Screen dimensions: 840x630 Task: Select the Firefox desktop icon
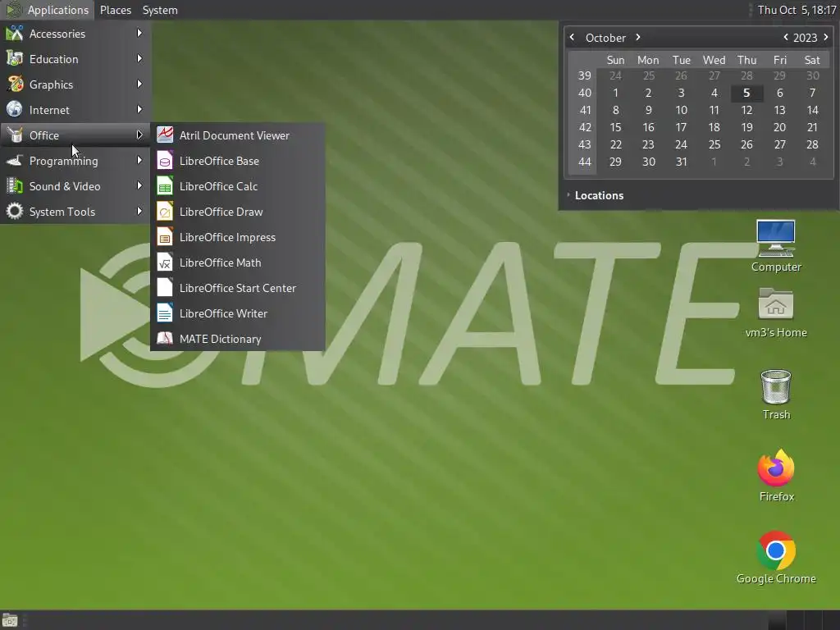click(x=776, y=468)
